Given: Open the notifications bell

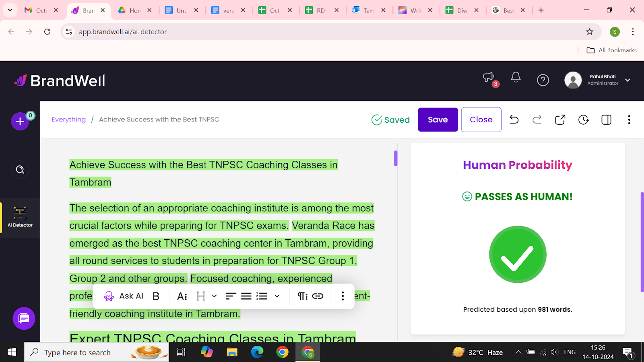Looking at the screenshot, I should [x=516, y=78].
